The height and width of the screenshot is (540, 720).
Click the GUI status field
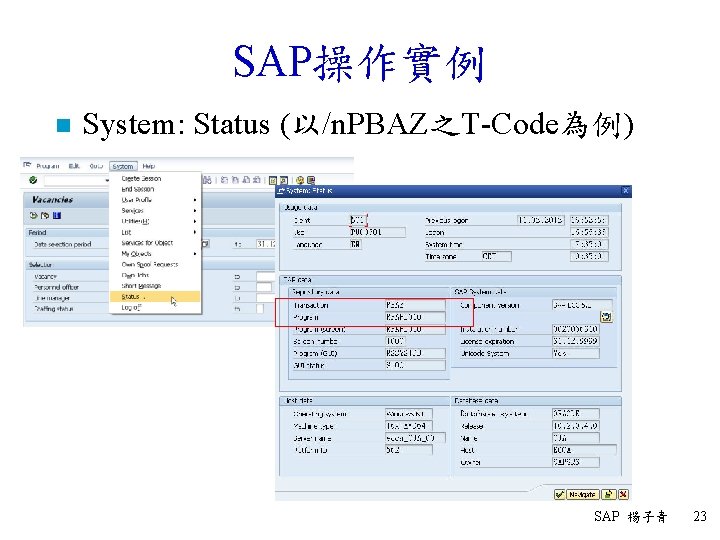click(415, 365)
